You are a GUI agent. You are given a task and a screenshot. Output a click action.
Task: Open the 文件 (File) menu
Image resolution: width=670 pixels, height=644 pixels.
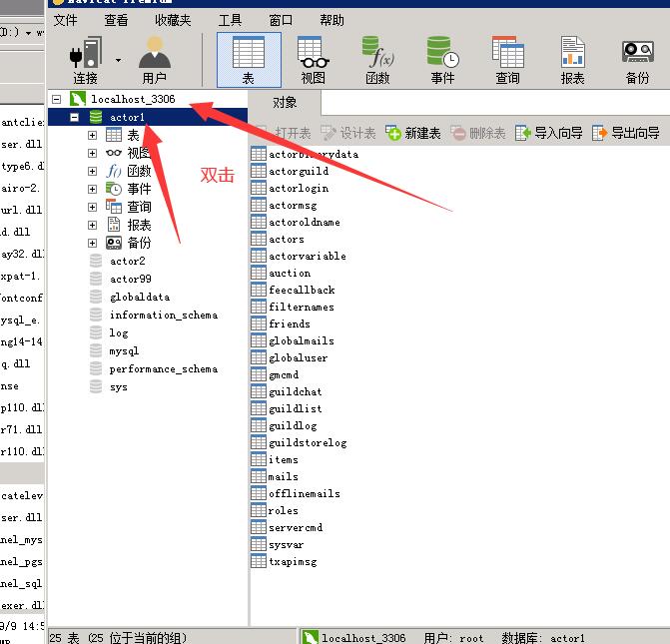pyautogui.click(x=65, y=20)
